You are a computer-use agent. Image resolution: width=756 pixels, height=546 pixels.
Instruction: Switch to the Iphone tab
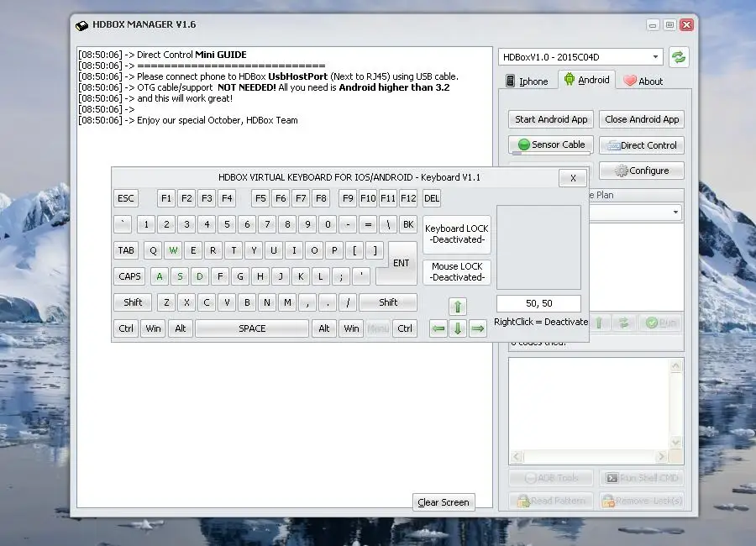pos(527,81)
